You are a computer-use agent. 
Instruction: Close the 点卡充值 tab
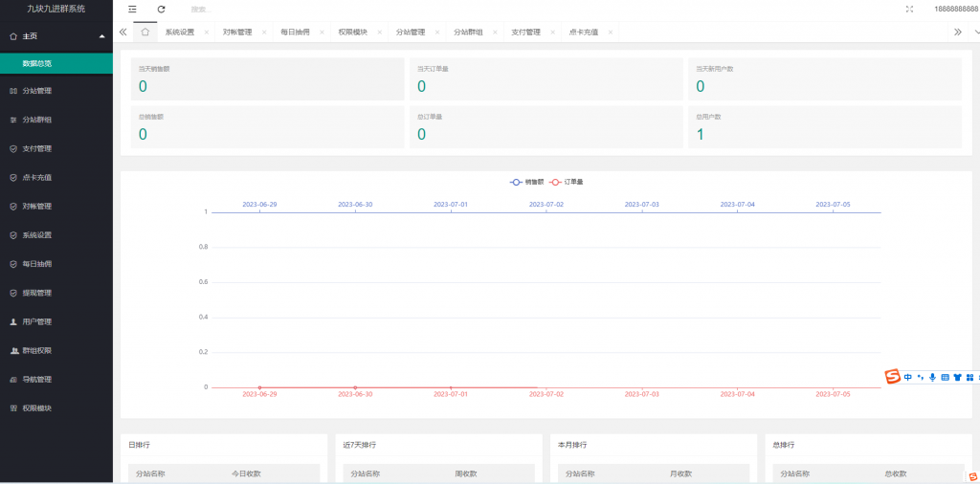click(610, 33)
